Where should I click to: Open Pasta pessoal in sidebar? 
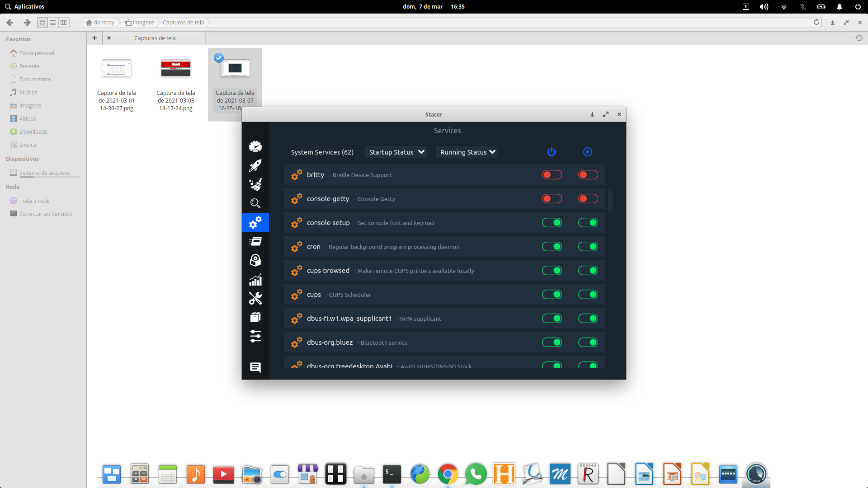click(x=37, y=53)
